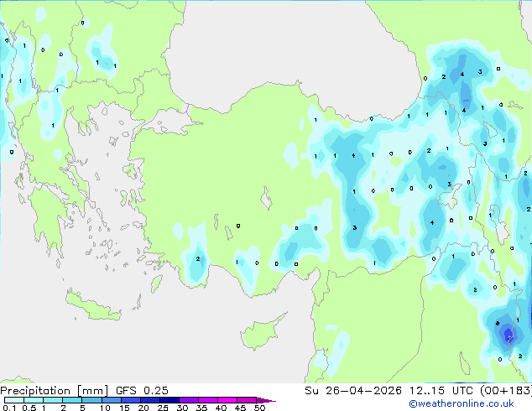Click the "15" legend scale label
This screenshot has height=411, width=532.
point(124,408)
